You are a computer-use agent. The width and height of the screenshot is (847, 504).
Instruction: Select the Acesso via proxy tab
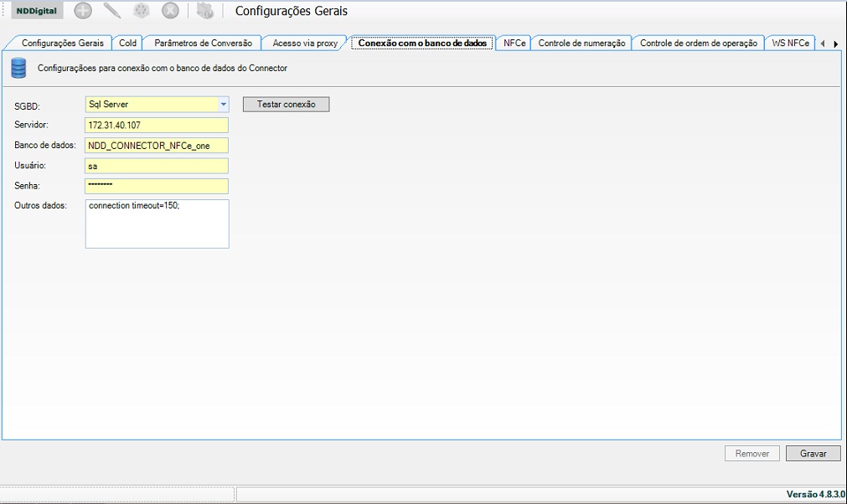305,43
